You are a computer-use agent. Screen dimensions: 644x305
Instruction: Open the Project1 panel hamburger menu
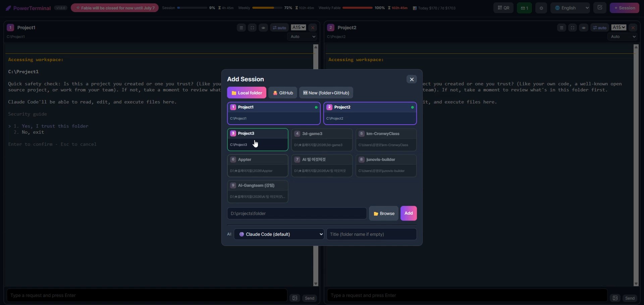coord(241,28)
